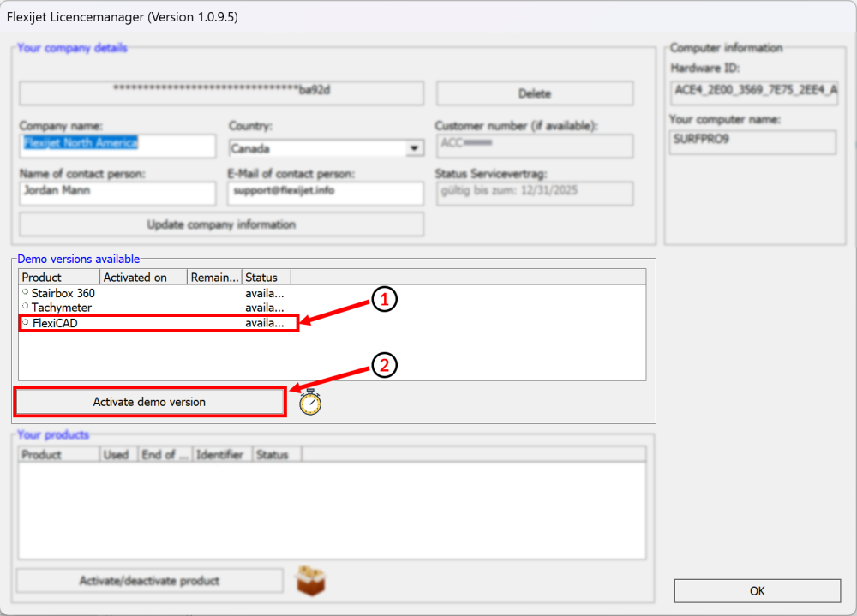Click the Used column header
Screen dimensions: 857x616
click(x=118, y=455)
